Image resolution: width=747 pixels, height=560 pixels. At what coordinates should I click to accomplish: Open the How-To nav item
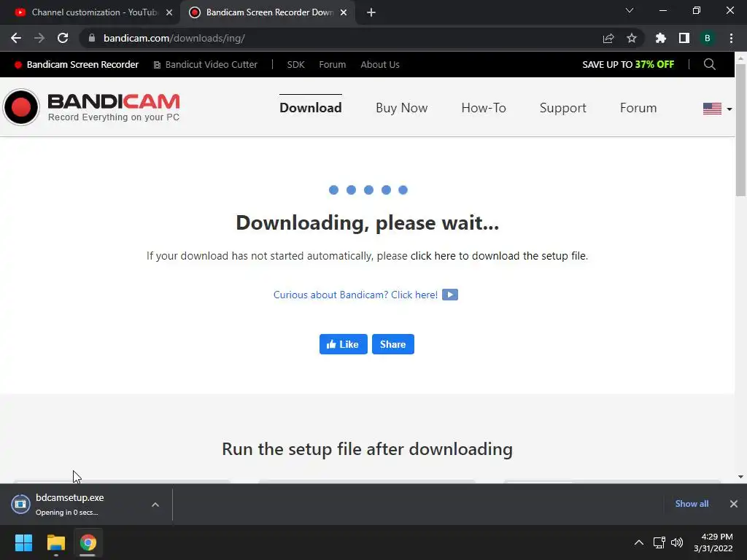[x=484, y=108]
